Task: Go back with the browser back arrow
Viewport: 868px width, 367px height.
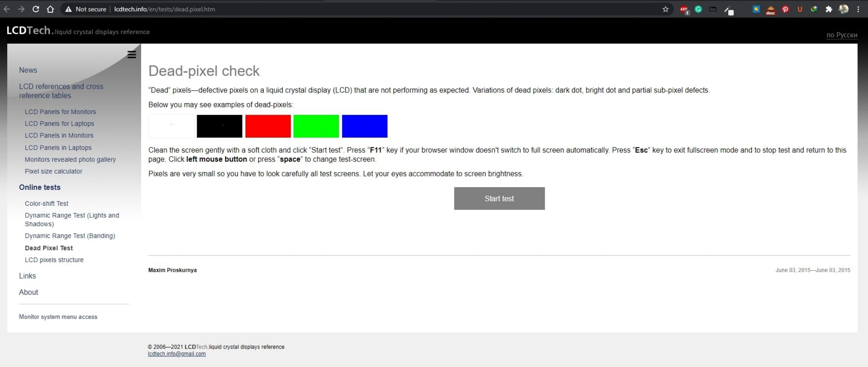Action: [x=7, y=9]
